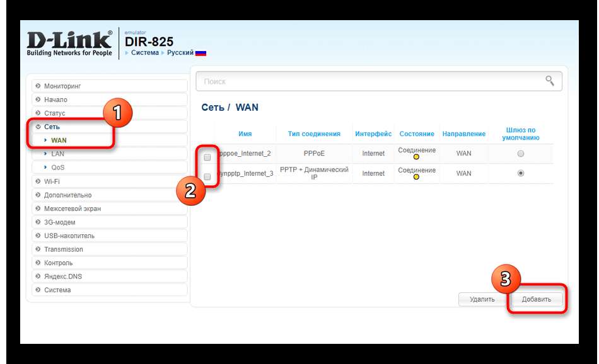Select default gateway radio for dynpptp_Internet_3

click(520, 173)
